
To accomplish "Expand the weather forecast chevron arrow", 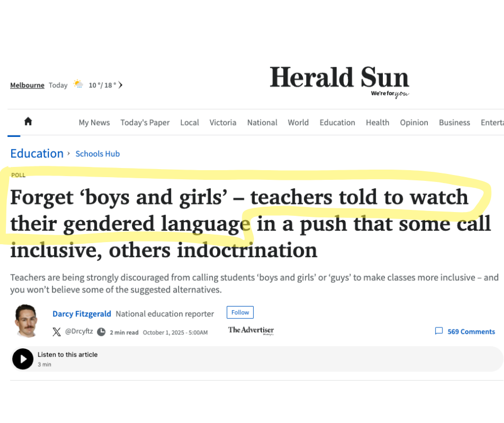I will pos(121,85).
